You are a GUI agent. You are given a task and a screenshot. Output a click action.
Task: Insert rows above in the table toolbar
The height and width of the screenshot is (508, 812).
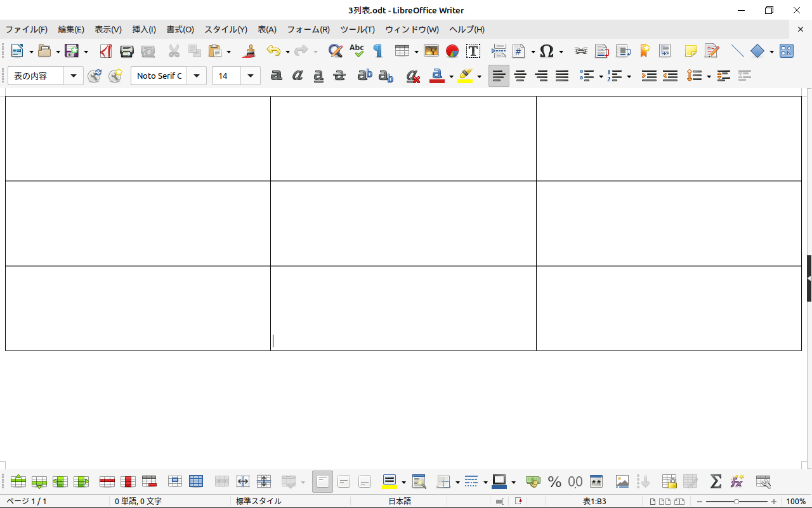pos(18,481)
